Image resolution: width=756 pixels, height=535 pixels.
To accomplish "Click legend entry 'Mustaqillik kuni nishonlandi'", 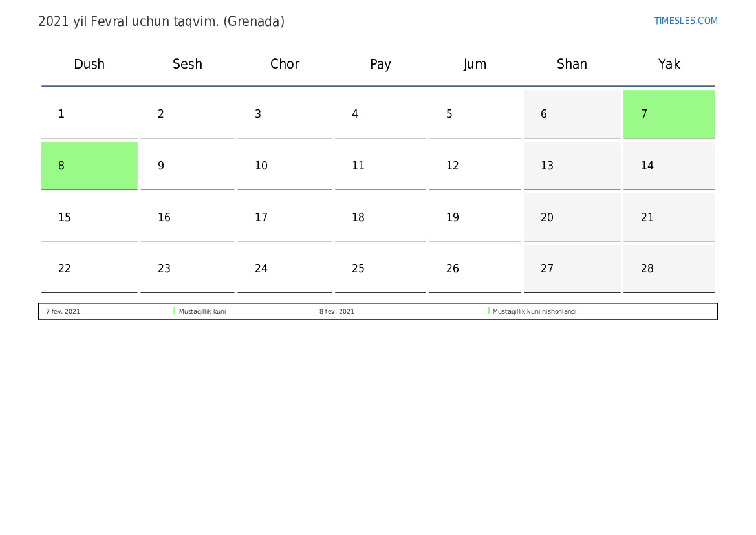I will pyautogui.click(x=534, y=312).
